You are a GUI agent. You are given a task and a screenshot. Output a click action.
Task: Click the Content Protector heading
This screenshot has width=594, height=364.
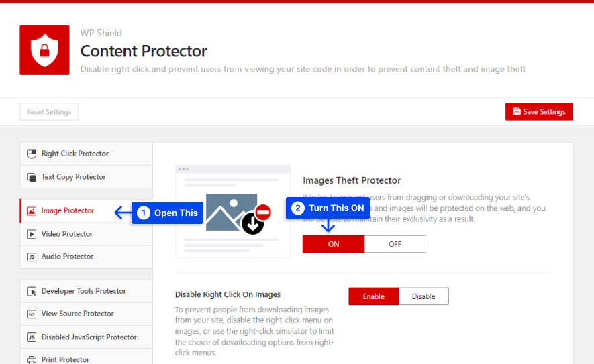pyautogui.click(x=144, y=51)
